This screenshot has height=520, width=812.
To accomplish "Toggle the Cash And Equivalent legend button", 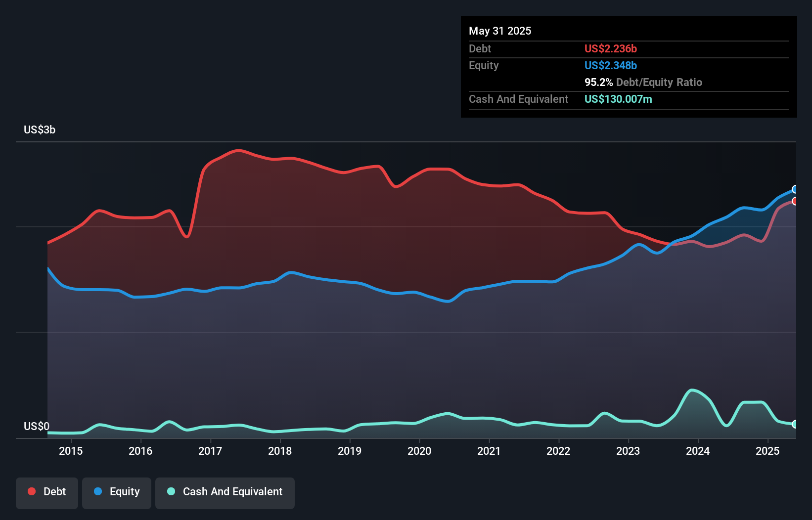I will (x=225, y=493).
